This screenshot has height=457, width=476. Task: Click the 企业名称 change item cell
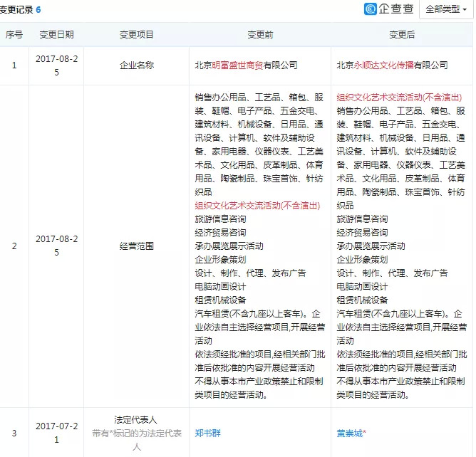(x=135, y=65)
